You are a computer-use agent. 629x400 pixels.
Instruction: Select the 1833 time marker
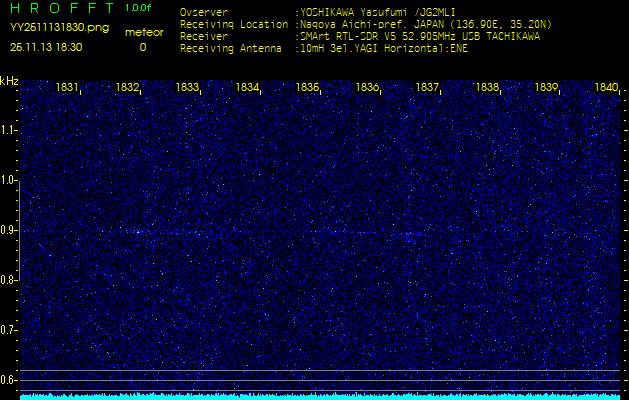[187, 88]
